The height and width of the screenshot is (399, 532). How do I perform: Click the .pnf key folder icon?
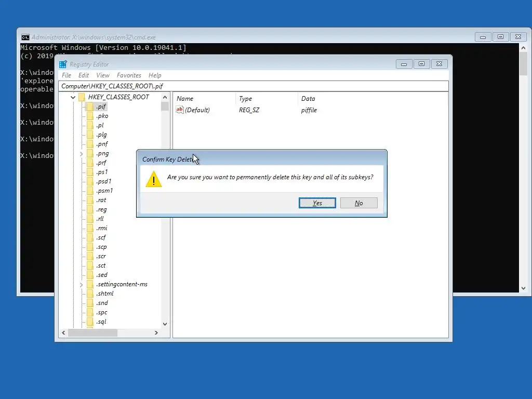point(90,144)
